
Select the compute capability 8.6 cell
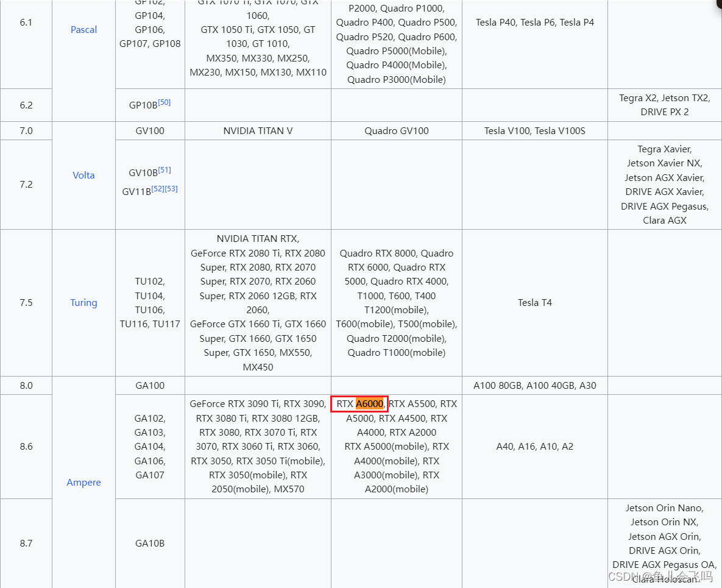click(x=26, y=446)
